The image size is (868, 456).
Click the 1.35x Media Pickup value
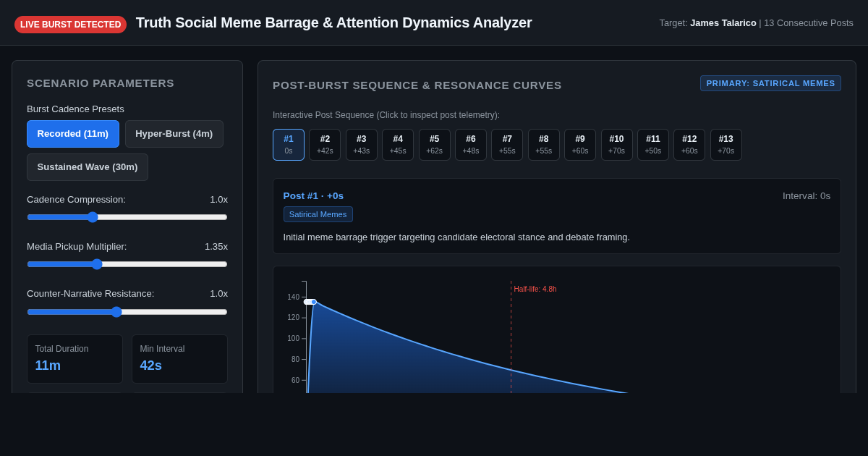[216, 247]
